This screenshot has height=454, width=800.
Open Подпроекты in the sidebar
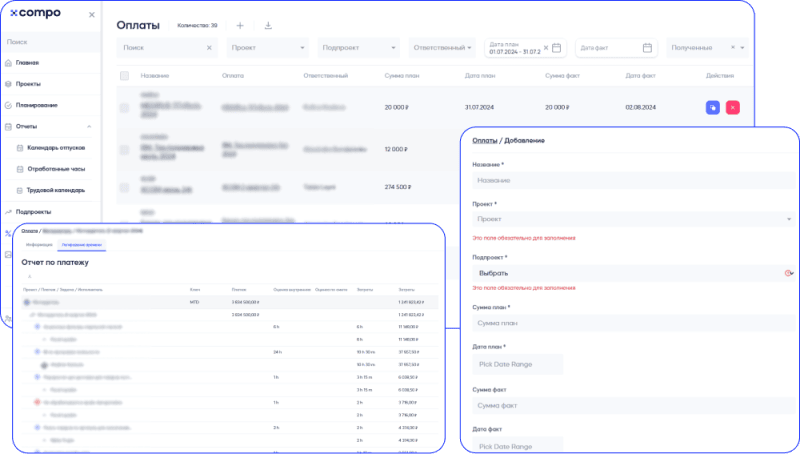click(33, 212)
